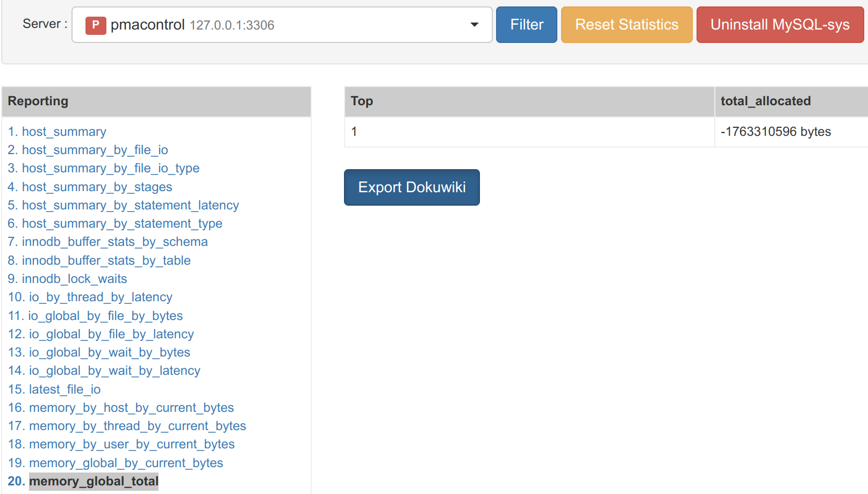868x494 pixels.
Task: View the host_summary_by_stages report
Action: [97, 187]
